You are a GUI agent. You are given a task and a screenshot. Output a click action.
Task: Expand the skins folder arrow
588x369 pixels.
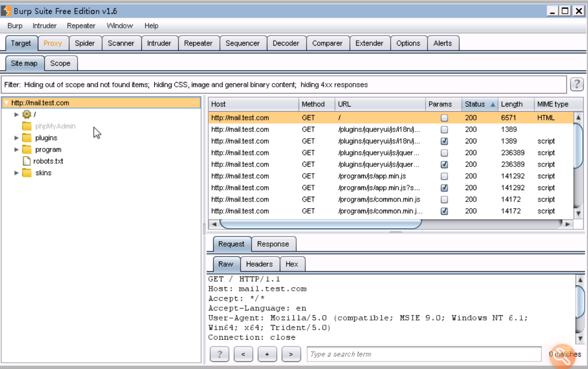(x=17, y=173)
